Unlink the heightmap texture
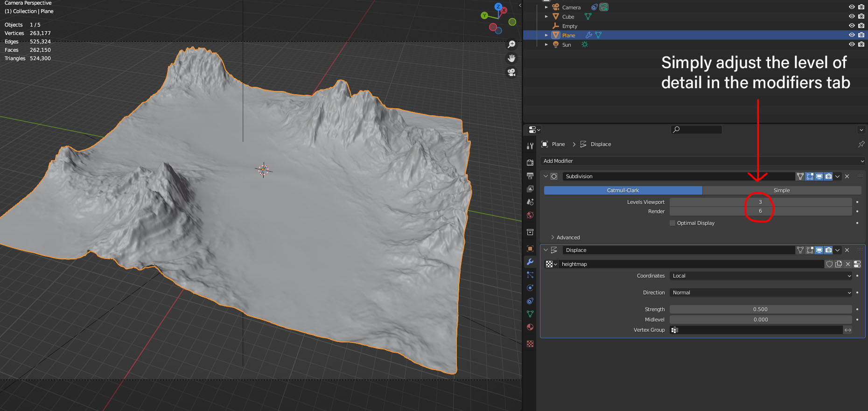Image resolution: width=868 pixels, height=411 pixels. (848, 264)
